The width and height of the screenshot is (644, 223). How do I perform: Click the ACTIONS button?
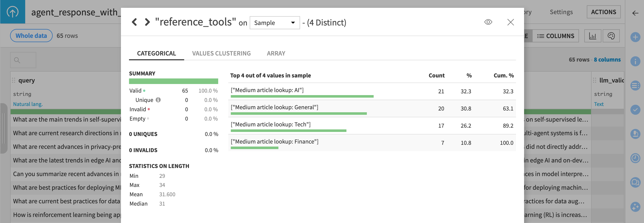click(x=603, y=12)
